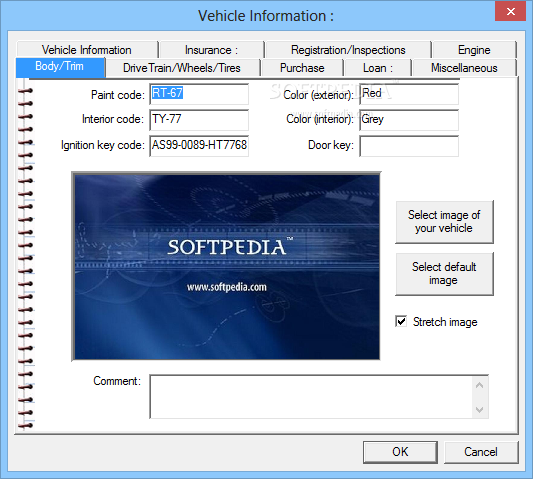Close the Vehicle Information dialog
The image size is (533, 479).
click(511, 12)
